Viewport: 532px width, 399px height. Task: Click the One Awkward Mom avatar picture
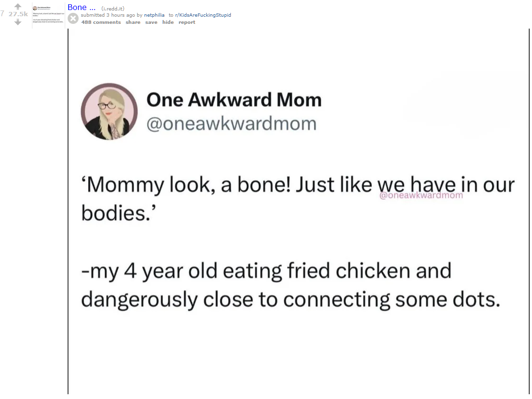coord(109,112)
